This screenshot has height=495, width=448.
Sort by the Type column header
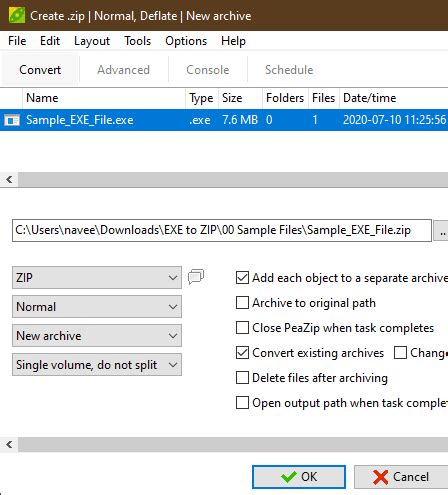click(x=202, y=98)
